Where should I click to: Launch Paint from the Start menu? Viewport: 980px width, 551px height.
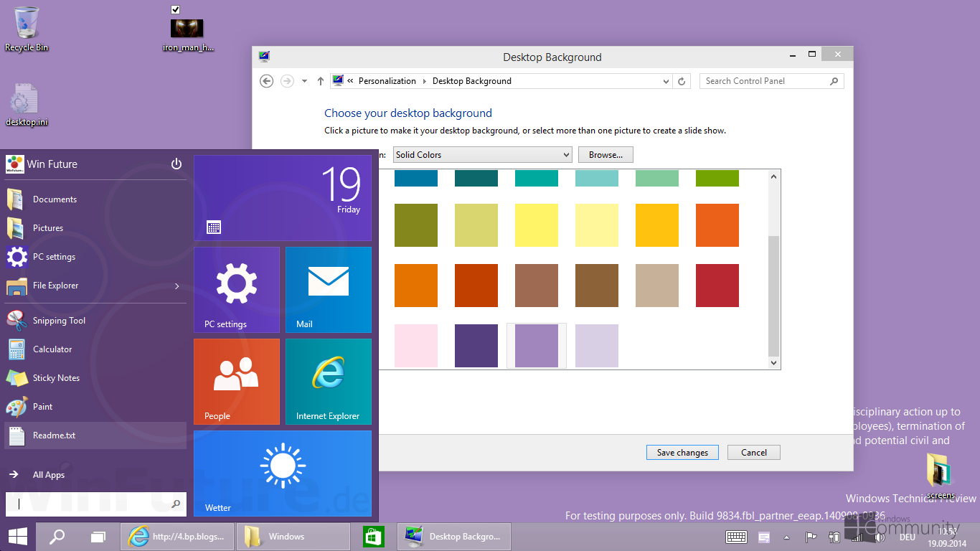pyautogui.click(x=41, y=407)
